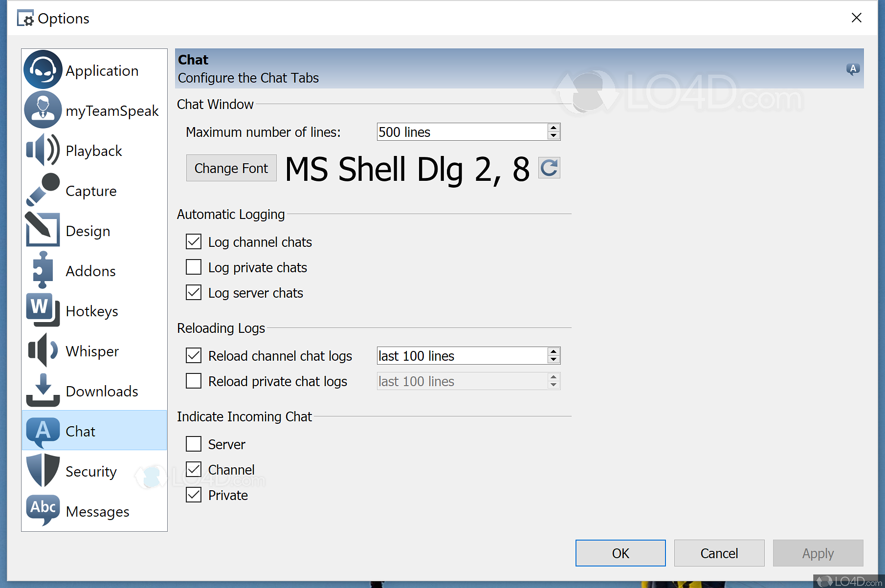
Task: Open Playback settings via speaker icon
Action: pos(43,150)
